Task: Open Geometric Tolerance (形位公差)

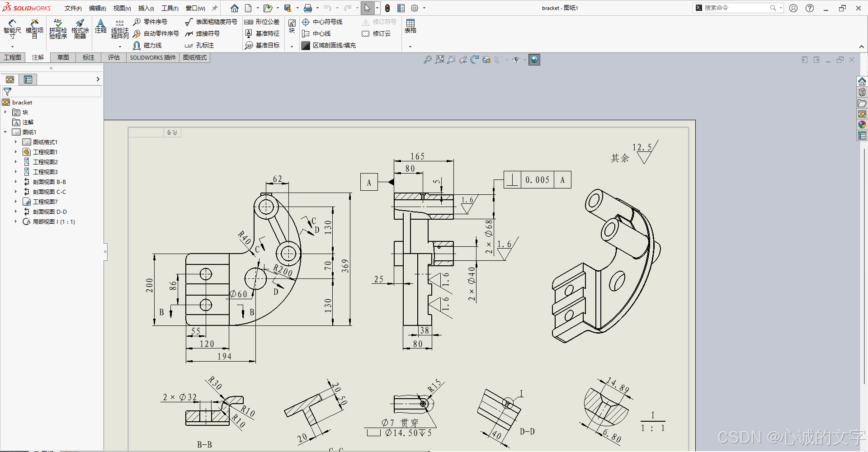Action: coord(262,22)
